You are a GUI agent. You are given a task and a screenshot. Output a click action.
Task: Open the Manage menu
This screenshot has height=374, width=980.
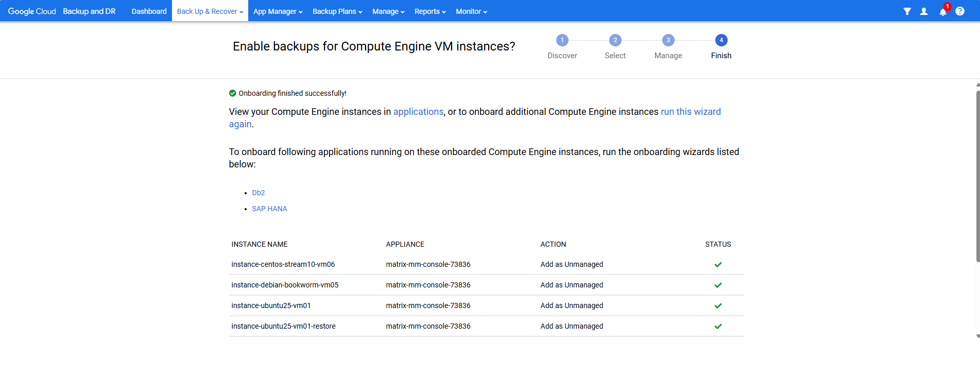pyautogui.click(x=388, y=11)
